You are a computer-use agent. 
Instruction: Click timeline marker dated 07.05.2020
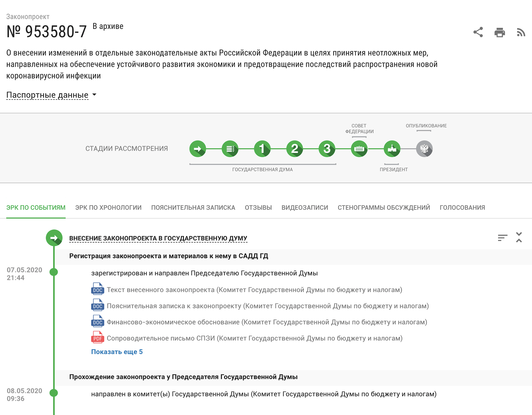coord(54,272)
